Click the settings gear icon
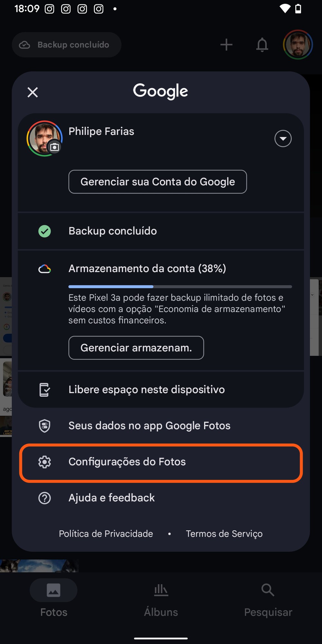This screenshot has height=644, width=322. [x=44, y=462]
